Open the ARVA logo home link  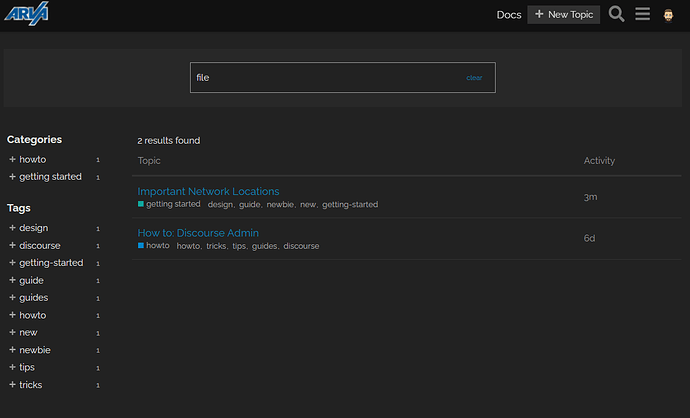click(x=26, y=13)
